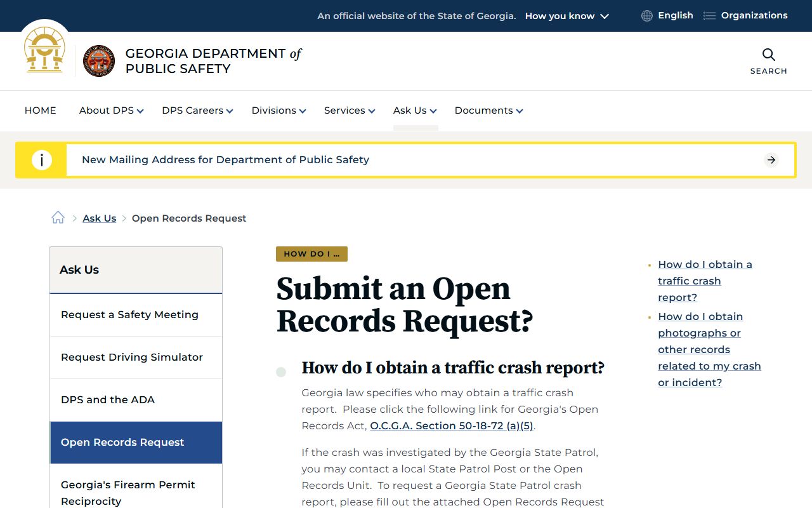Open the HOME navigation item

[41, 110]
